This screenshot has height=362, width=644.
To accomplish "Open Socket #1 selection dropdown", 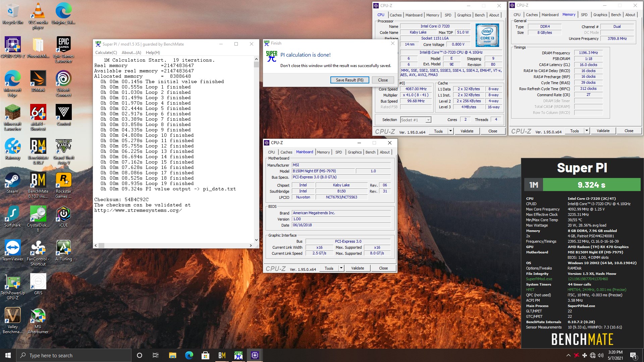I will coord(415,120).
